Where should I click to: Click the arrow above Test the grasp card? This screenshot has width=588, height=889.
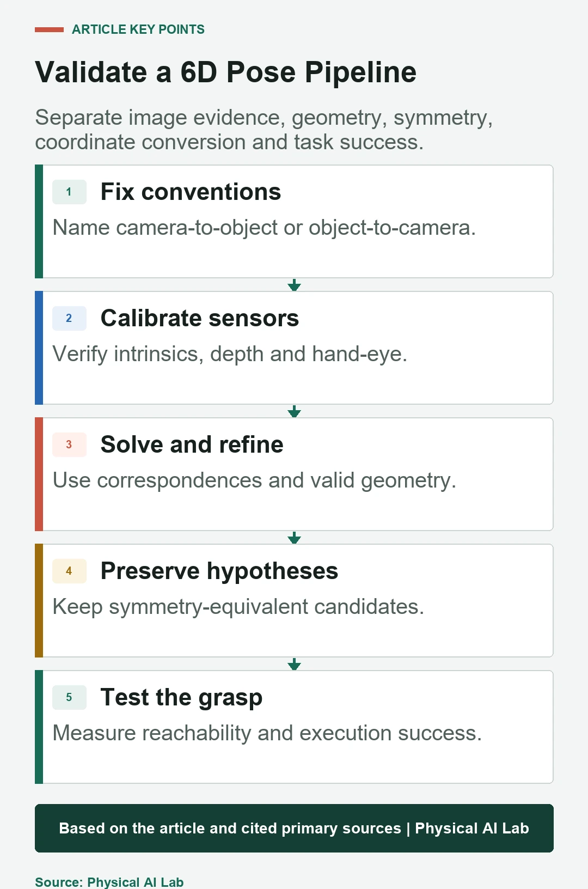point(294,664)
